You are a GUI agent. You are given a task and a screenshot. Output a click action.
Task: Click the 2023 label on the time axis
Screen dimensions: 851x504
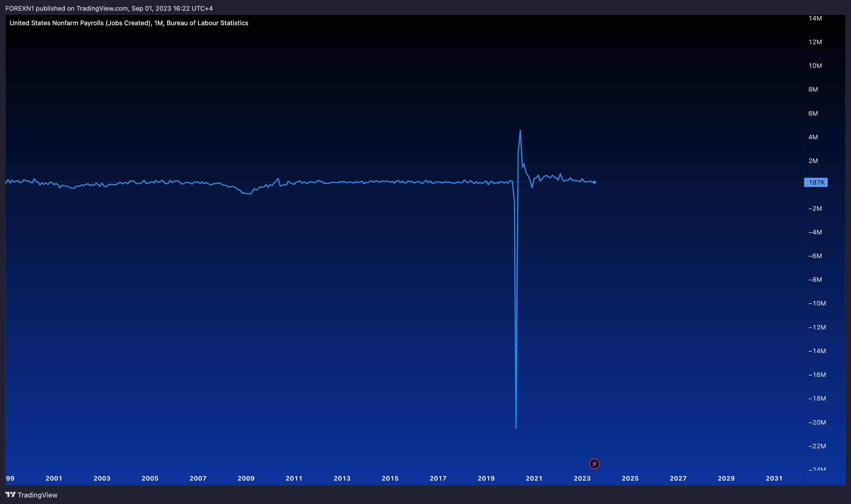point(582,478)
